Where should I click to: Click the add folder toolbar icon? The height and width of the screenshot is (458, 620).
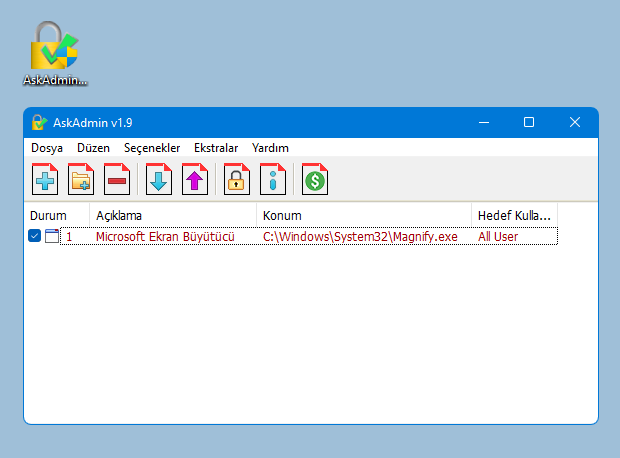click(x=81, y=179)
